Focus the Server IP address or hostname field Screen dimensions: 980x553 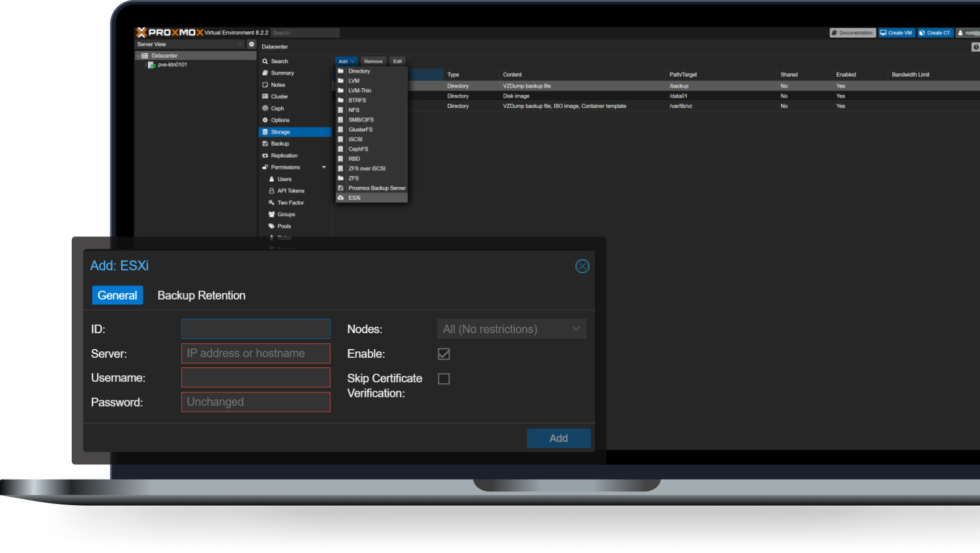(256, 353)
